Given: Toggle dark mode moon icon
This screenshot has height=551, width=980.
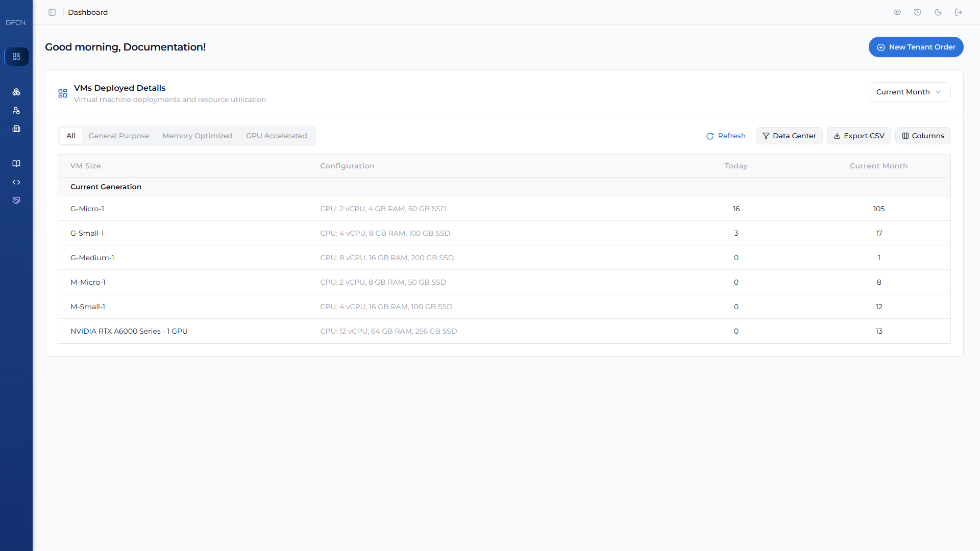Looking at the screenshot, I should coord(938,12).
